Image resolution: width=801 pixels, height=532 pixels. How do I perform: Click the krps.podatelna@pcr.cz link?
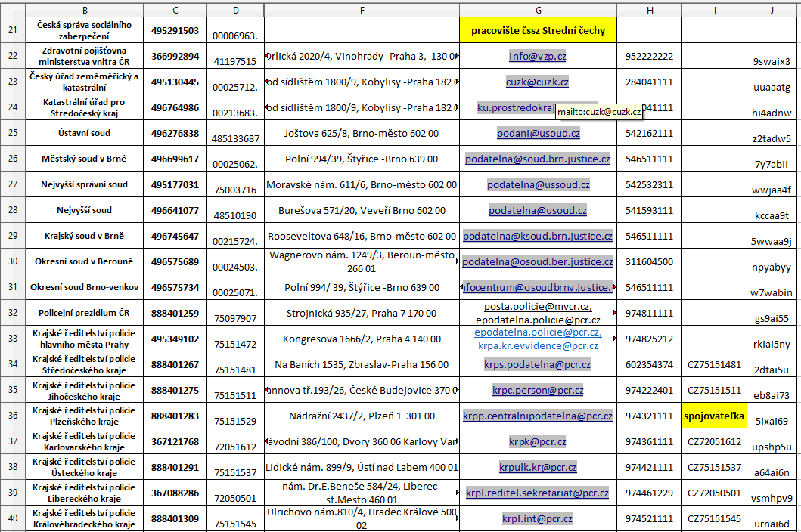coord(537,365)
